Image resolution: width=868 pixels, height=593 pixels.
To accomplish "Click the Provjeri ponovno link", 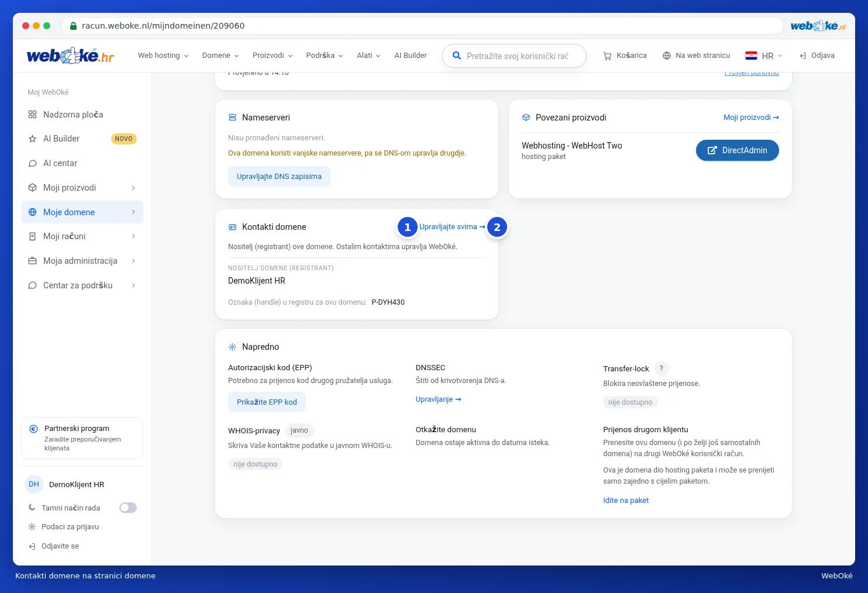I will [752, 73].
